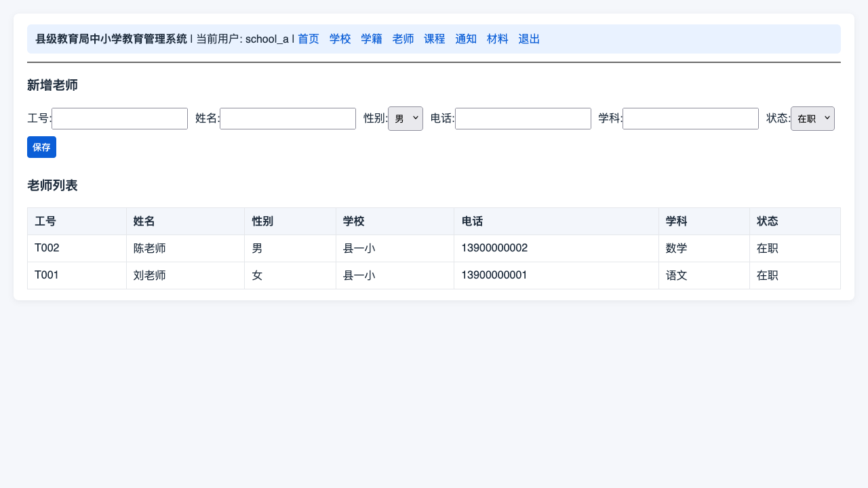Click the 状态 column header in table

[795, 221]
